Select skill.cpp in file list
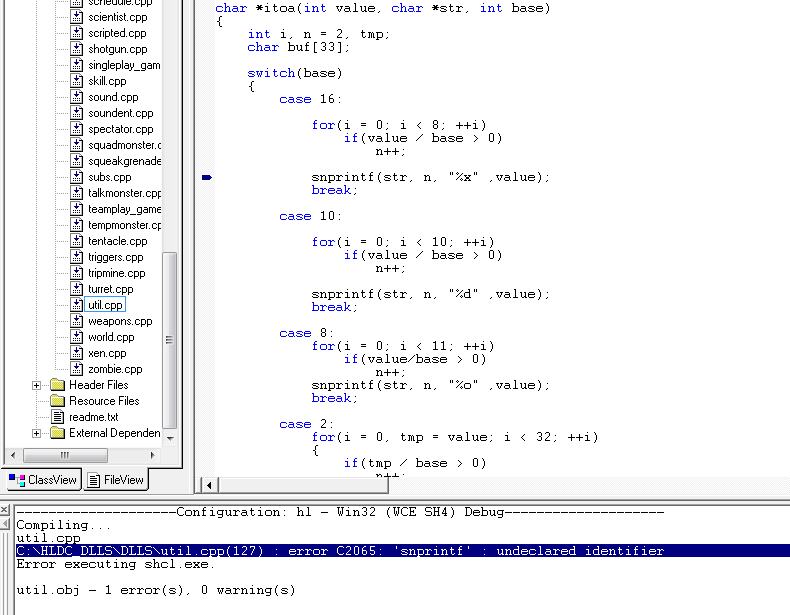790x615 pixels. click(107, 81)
